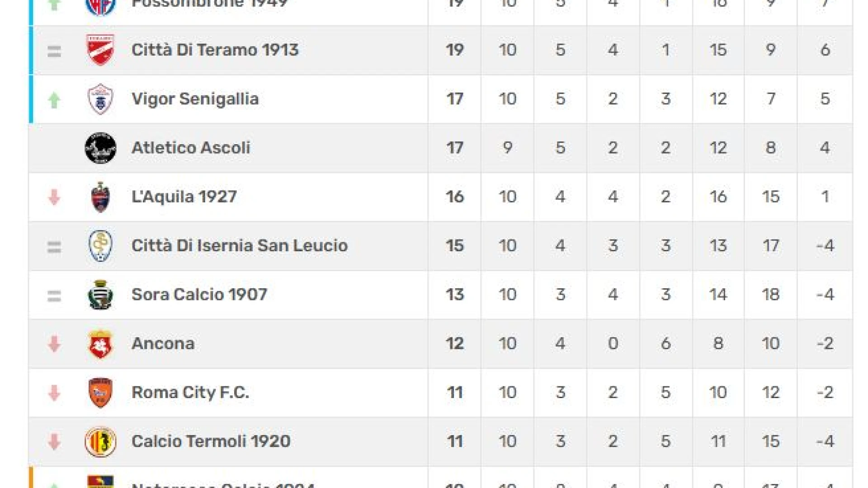Open the Roma City F.C. team link
Screen dimensions: 868x488
click(190, 393)
